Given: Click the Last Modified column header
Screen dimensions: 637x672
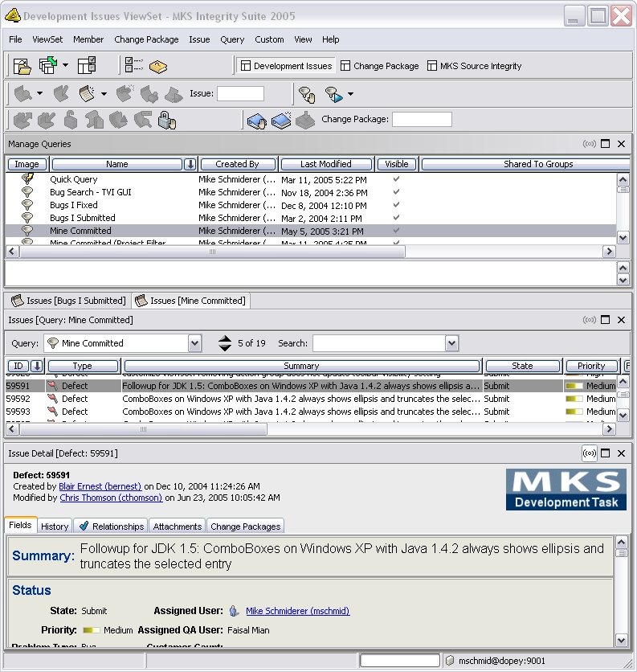Looking at the screenshot, I should pos(326,164).
